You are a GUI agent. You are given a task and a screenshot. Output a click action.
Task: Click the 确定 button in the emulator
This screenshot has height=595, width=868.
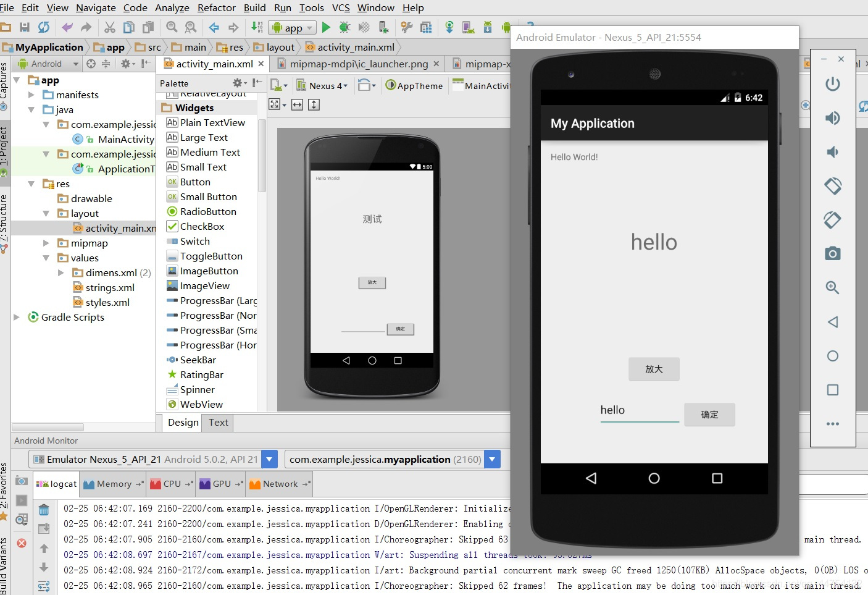click(x=709, y=415)
